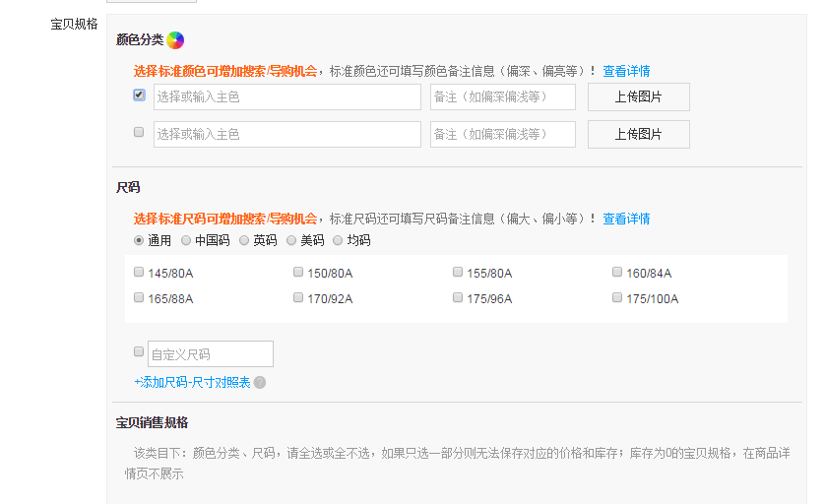Viewport: 825px width, 504px height.
Task: Check the 145/80A size option
Action: coord(139,272)
